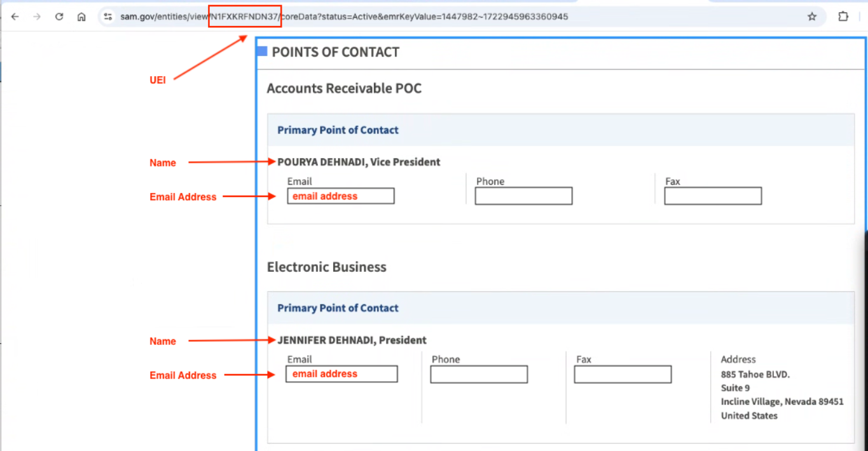Reload the SAM.gov entity page
Viewport: 868px width, 451px height.
59,17
